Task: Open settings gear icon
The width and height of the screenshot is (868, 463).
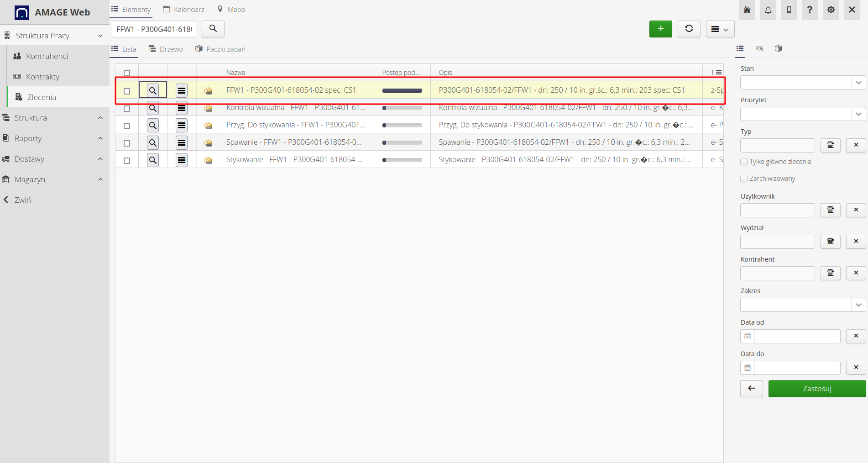Action: pos(831,10)
